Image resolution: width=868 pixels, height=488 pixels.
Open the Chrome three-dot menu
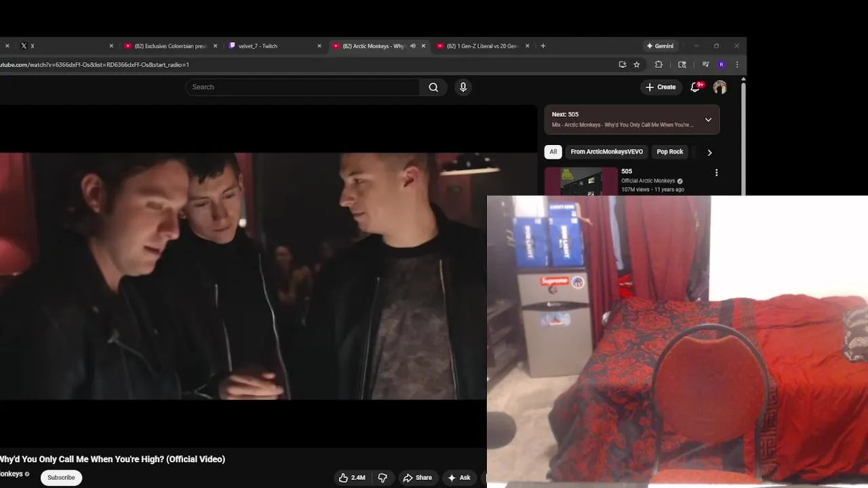pos(737,64)
